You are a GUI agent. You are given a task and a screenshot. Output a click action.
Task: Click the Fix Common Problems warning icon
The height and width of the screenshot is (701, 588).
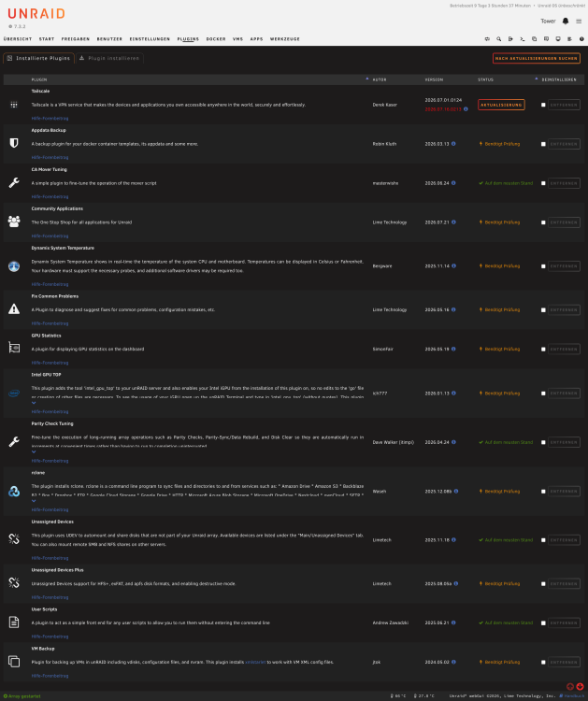(x=14, y=309)
